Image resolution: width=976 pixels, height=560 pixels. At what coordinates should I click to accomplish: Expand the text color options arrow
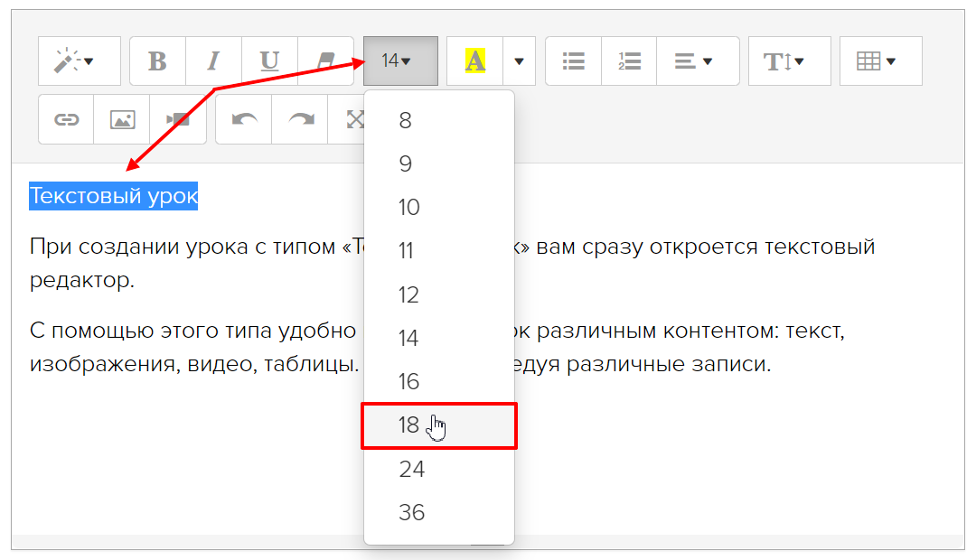point(519,61)
